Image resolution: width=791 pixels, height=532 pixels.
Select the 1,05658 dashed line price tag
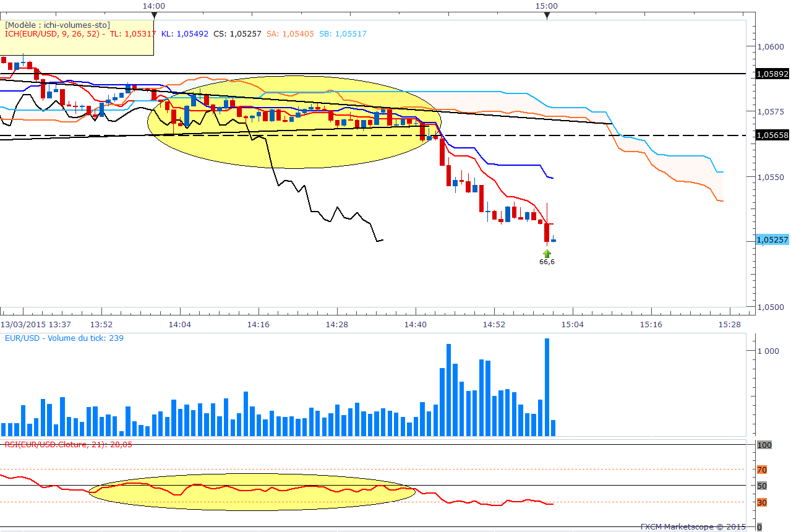pyautogui.click(x=772, y=135)
